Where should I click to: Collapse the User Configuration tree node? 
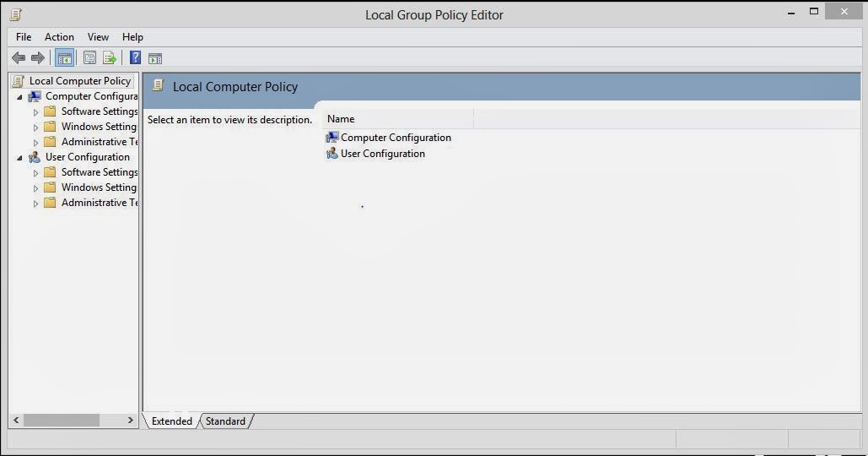(x=20, y=158)
